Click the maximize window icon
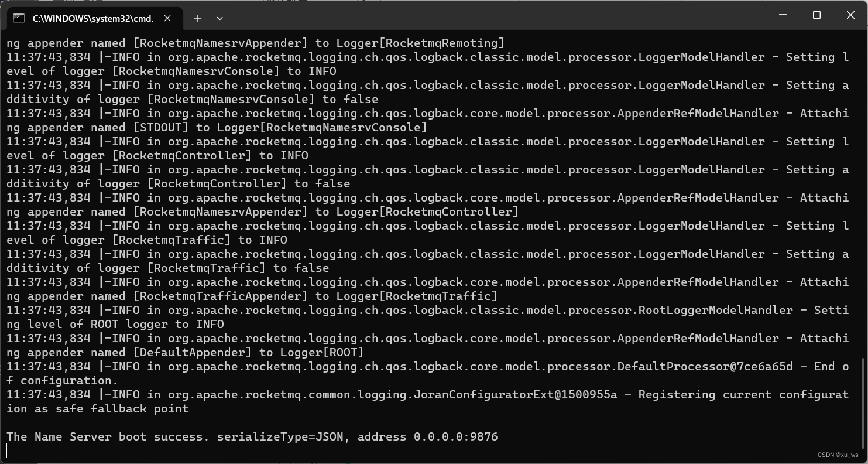Viewport: 868px width, 464px height. coord(816,15)
